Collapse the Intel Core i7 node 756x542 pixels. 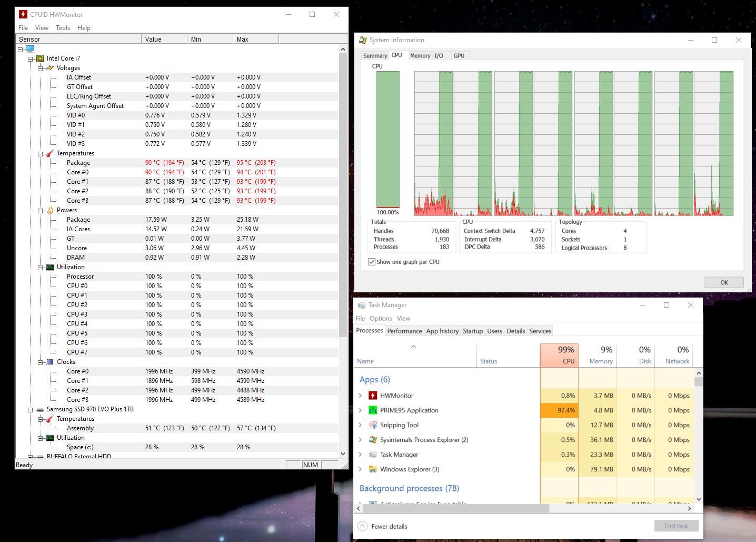30,58
